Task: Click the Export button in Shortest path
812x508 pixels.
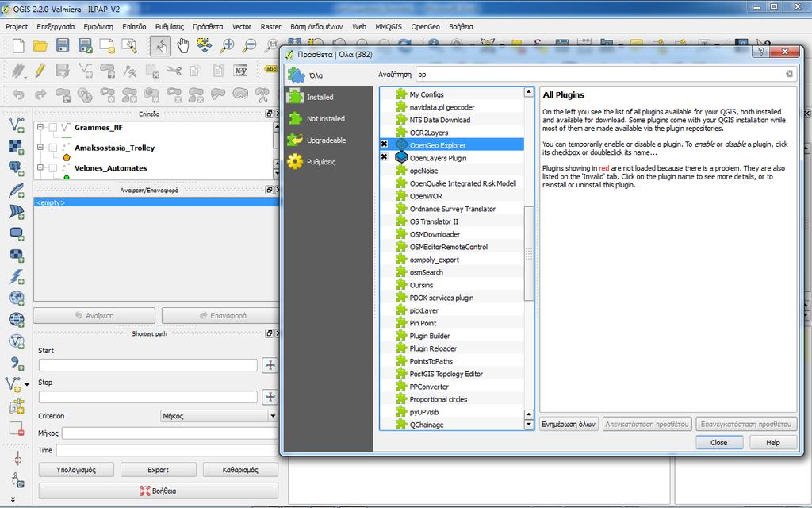Action: [158, 470]
